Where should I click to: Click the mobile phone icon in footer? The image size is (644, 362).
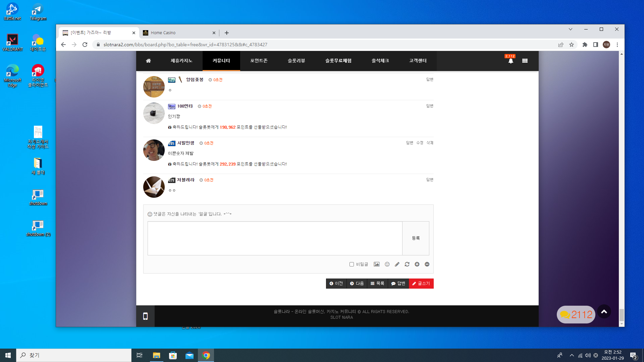tap(145, 316)
